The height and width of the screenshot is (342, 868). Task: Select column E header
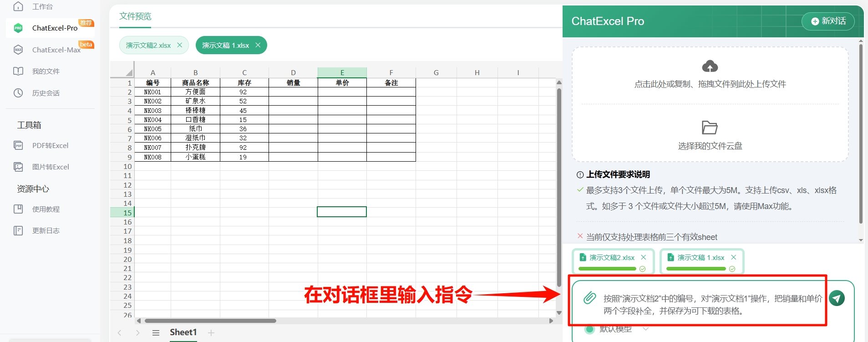[x=342, y=72]
